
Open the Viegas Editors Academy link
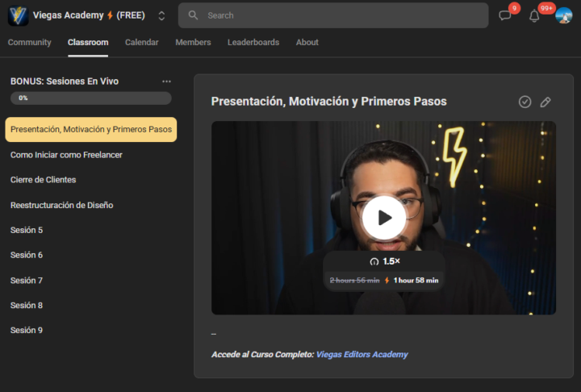pos(362,355)
